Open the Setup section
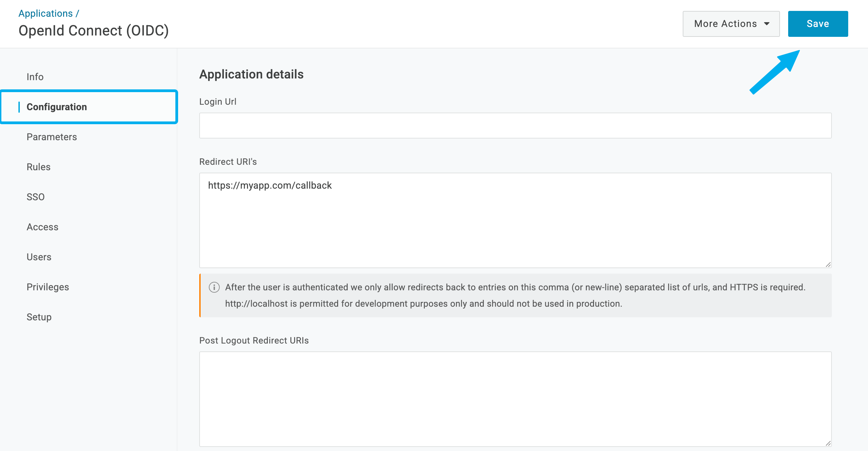The height and width of the screenshot is (451, 868). (x=39, y=317)
